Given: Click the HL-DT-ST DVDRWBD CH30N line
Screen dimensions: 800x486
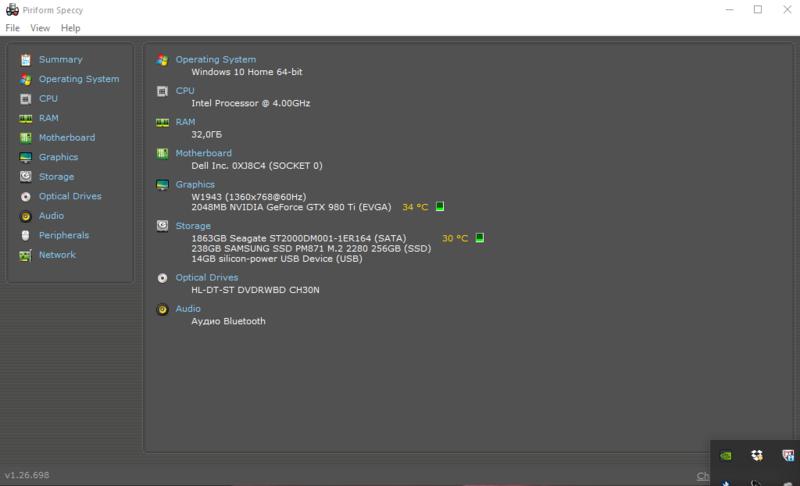Looking at the screenshot, I should click(x=255, y=290).
